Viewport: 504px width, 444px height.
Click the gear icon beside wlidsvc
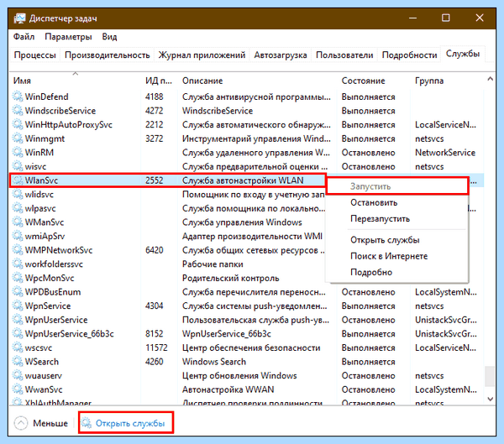pyautogui.click(x=18, y=194)
